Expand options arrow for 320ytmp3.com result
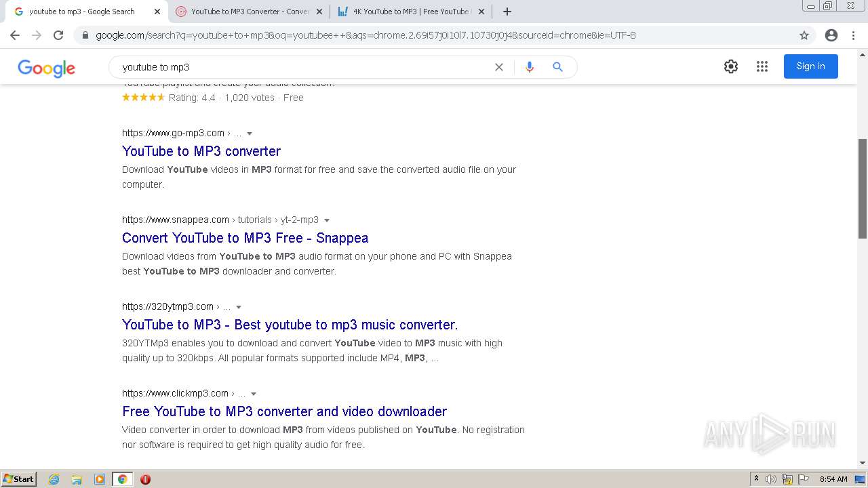The image size is (868, 488). [x=239, y=307]
